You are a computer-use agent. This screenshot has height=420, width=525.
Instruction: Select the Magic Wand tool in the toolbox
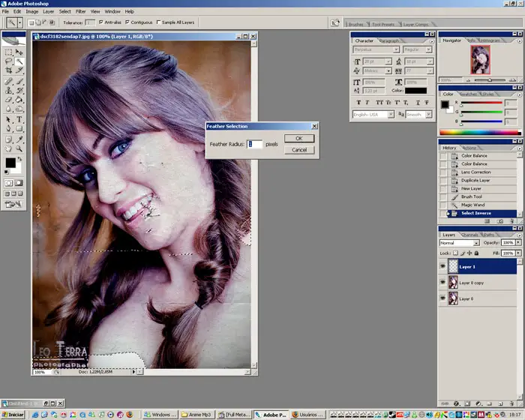19,61
